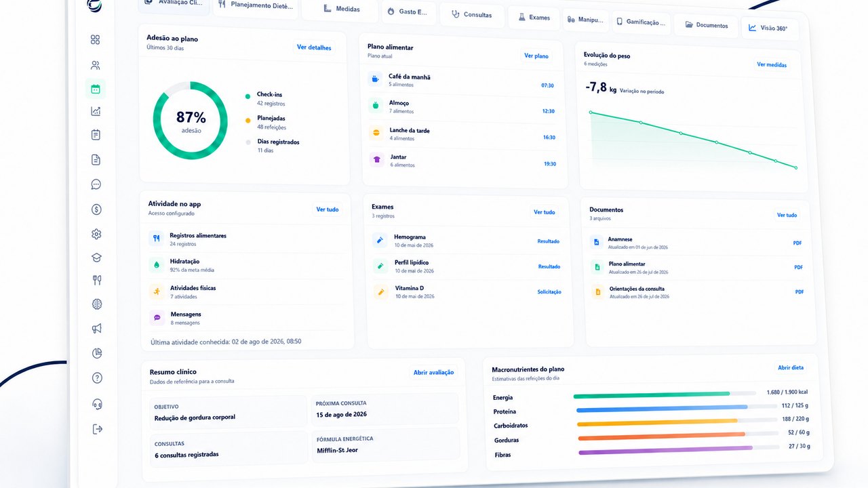Click Ver detalhes in Adesão ao plano
Viewport: 868px width, 488px height.
tap(314, 47)
